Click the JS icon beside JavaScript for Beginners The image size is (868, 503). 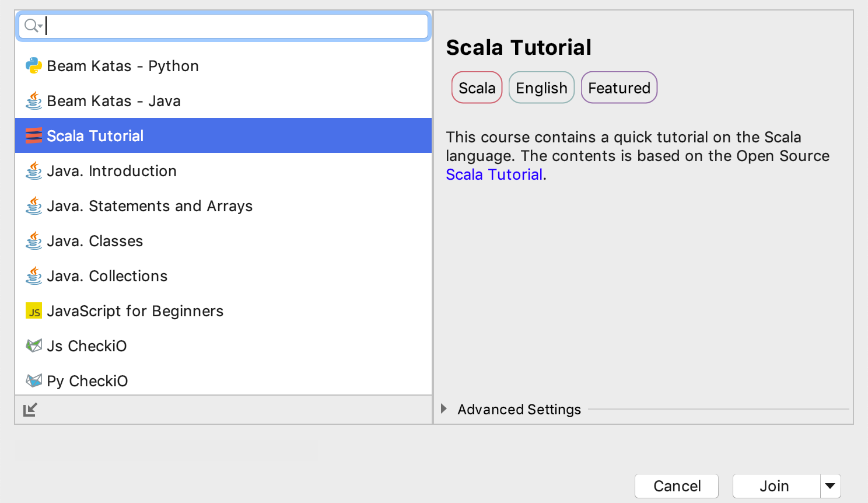[34, 310]
